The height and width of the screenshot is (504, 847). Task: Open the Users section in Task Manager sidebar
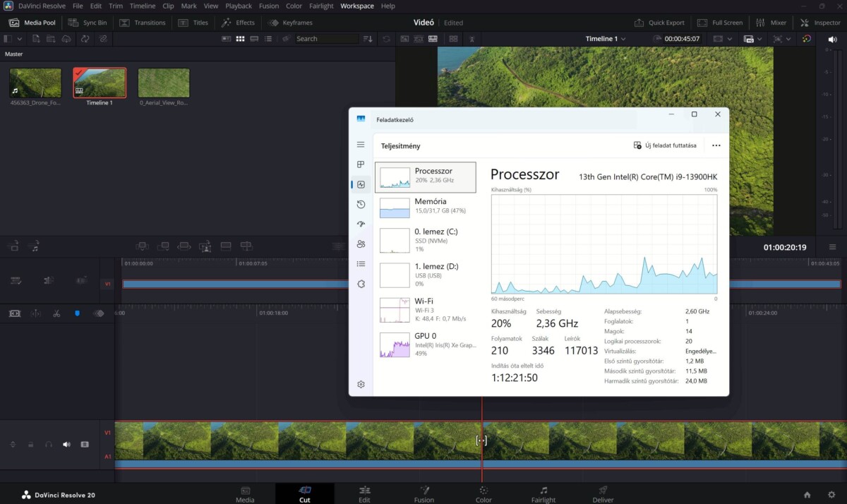(361, 244)
